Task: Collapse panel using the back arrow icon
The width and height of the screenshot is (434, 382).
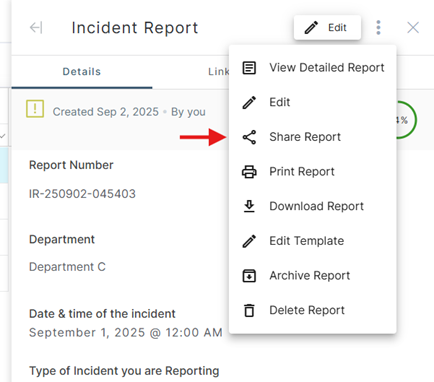Action: (x=36, y=27)
